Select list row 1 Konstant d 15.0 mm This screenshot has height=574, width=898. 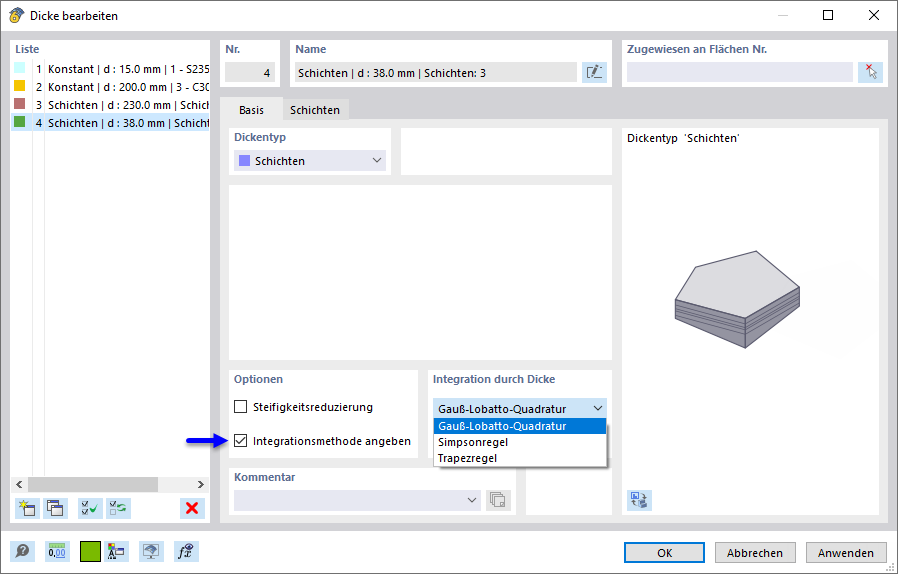(110, 69)
